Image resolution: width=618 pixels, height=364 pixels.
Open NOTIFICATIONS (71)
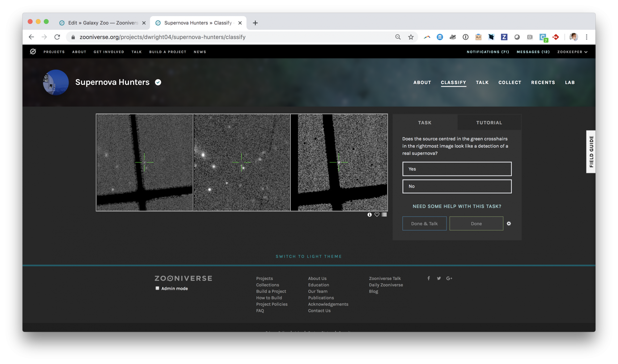(488, 52)
